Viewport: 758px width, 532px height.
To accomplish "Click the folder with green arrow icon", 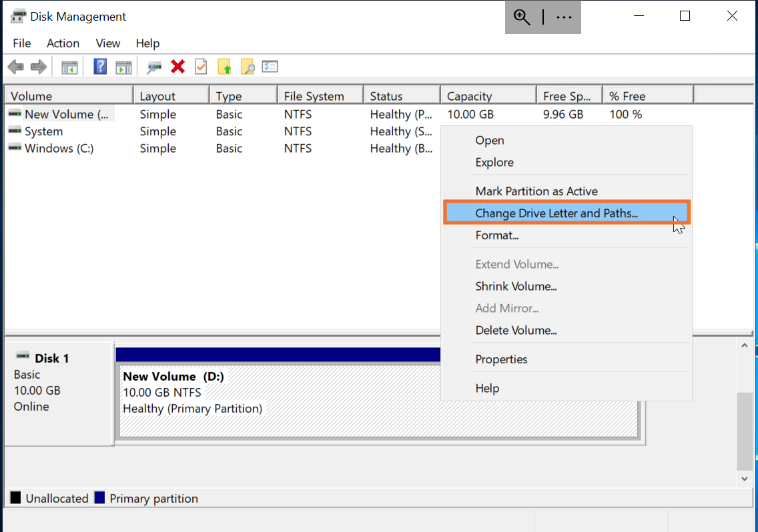I will 224,67.
